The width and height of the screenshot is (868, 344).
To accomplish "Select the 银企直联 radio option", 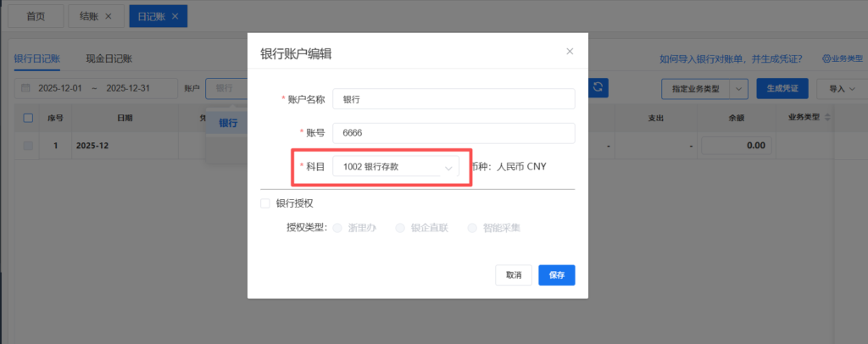I will [x=401, y=228].
